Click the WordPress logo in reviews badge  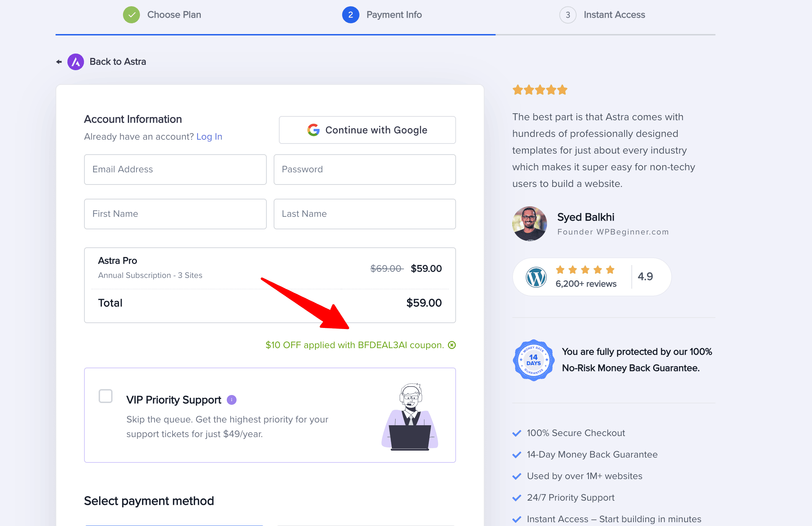coord(536,277)
